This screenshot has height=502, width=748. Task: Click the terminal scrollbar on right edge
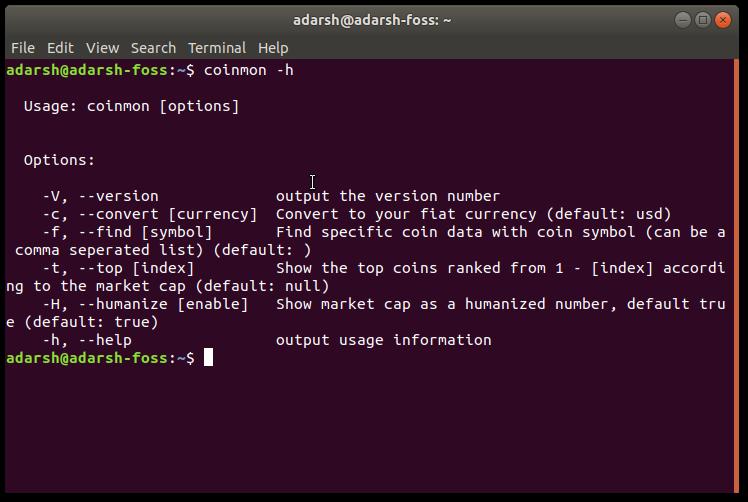pyautogui.click(x=737, y=276)
